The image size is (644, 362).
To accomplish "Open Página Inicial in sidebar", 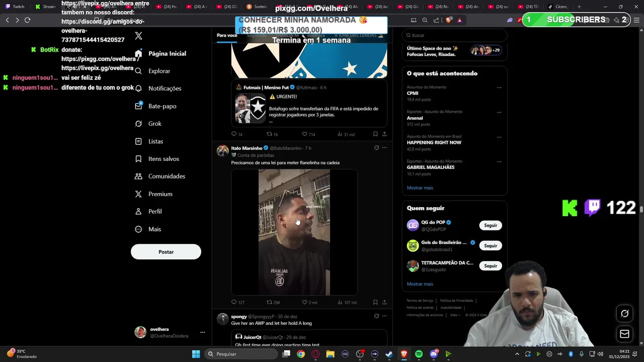I will pos(161,53).
